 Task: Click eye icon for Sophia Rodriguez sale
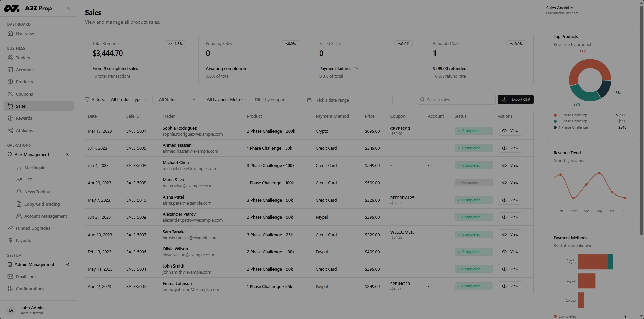[504, 131]
